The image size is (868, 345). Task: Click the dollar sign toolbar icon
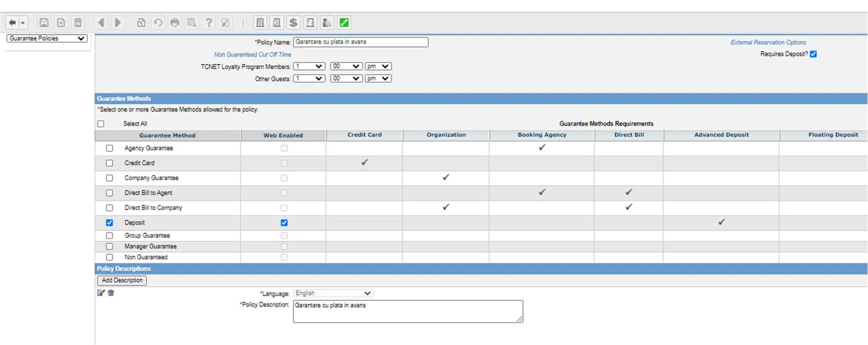[293, 23]
